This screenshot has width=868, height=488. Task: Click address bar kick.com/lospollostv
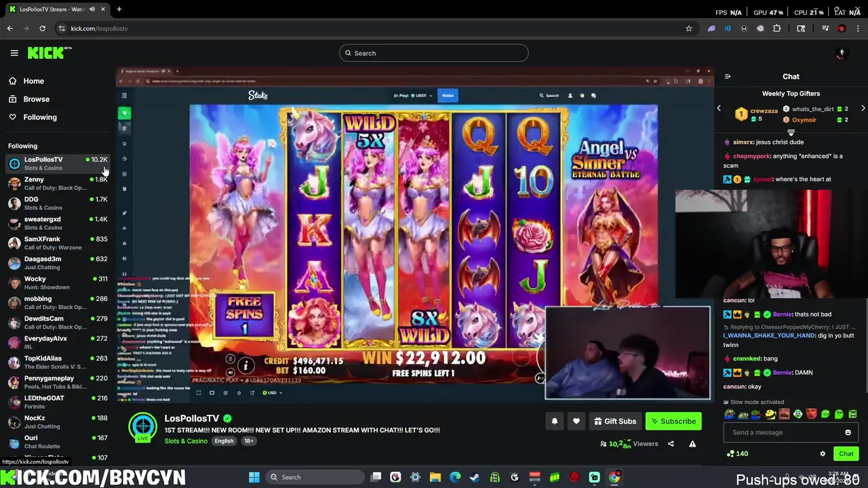tap(99, 28)
